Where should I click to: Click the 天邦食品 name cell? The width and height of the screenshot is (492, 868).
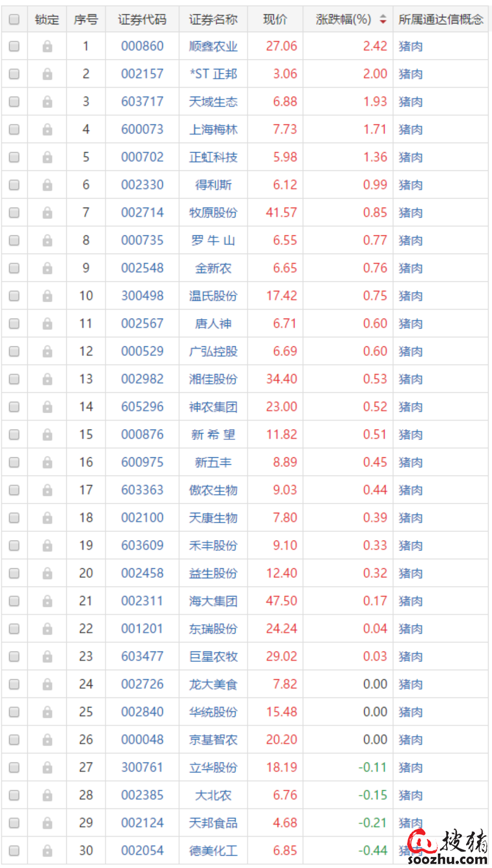[213, 823]
